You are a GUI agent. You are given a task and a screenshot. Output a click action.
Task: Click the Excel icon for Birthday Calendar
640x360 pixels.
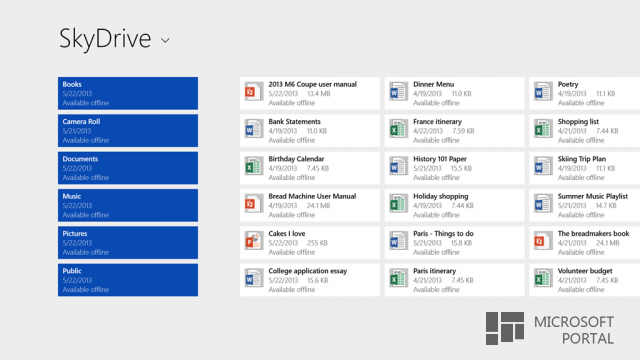[x=253, y=166]
